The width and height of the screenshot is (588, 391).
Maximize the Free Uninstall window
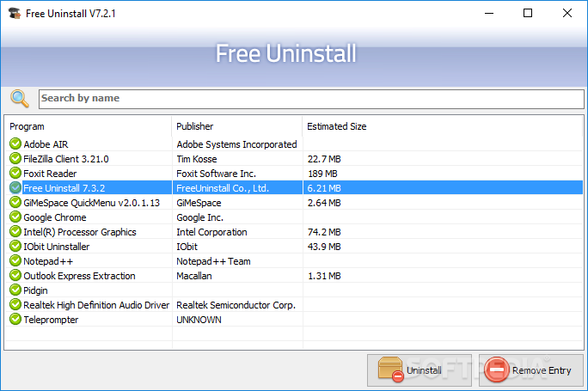tap(528, 13)
